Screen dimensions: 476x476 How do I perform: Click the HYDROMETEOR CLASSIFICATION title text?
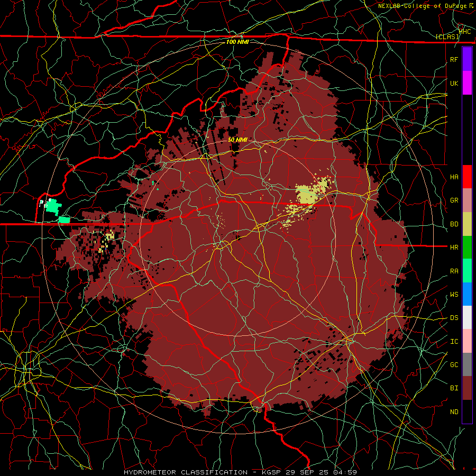(x=186, y=472)
